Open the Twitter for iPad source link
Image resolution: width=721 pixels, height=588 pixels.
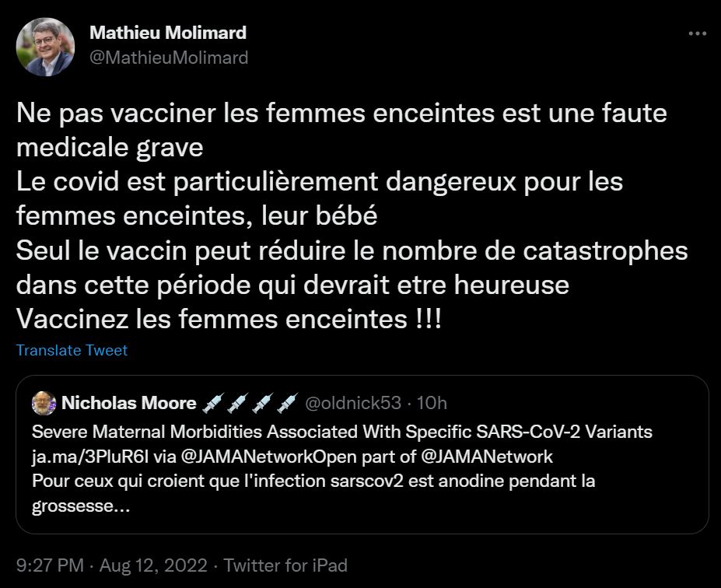point(285,565)
